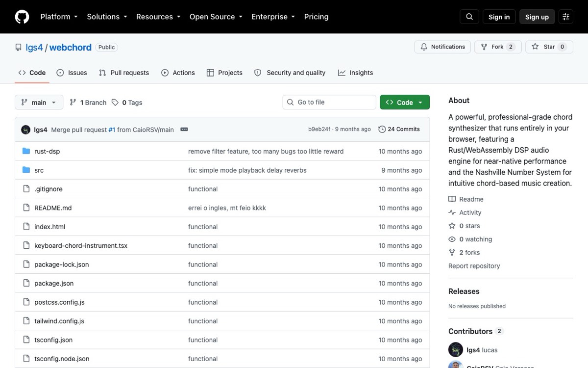Open the Insights tab
Screen dimensions: 588x368
click(355, 73)
